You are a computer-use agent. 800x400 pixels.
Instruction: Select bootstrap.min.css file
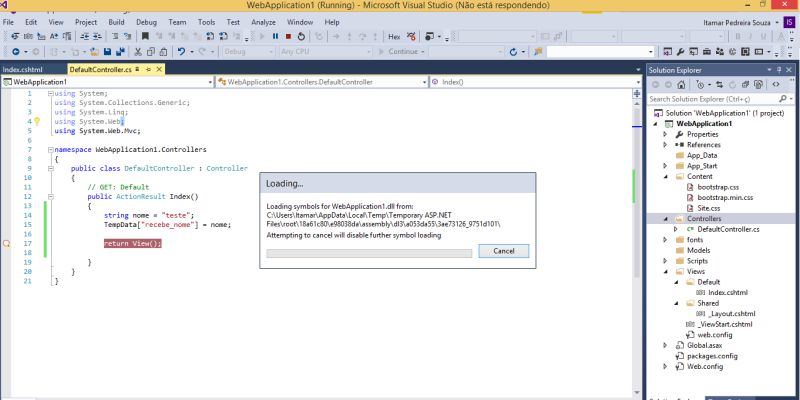725,197
